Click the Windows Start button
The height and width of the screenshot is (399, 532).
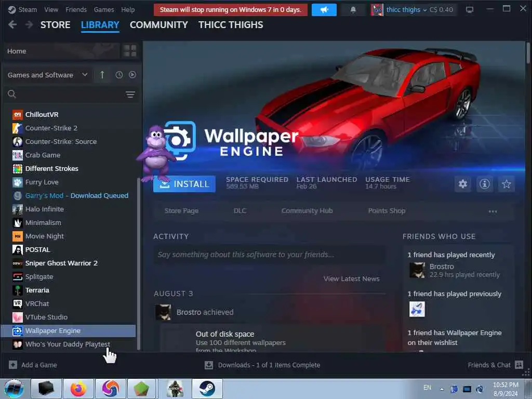pyautogui.click(x=14, y=389)
